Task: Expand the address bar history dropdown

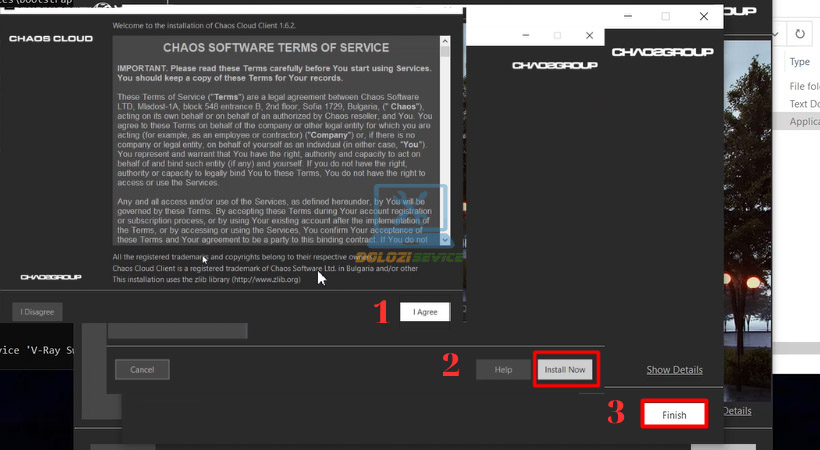Action: 777,34
